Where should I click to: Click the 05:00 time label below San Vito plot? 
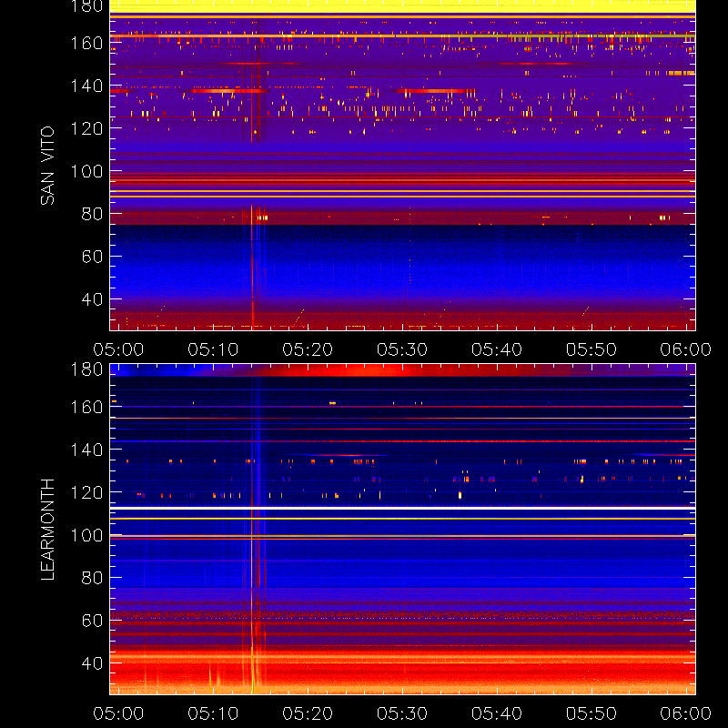118,349
